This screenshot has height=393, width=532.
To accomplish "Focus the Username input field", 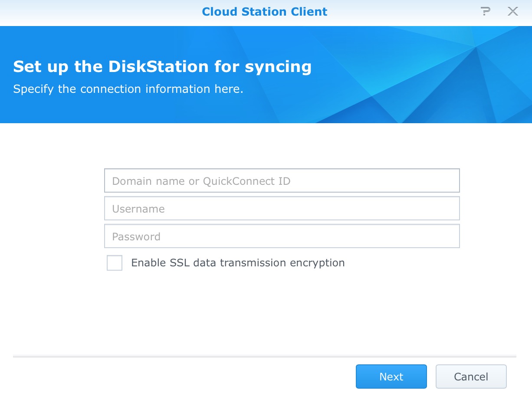I will [x=282, y=209].
